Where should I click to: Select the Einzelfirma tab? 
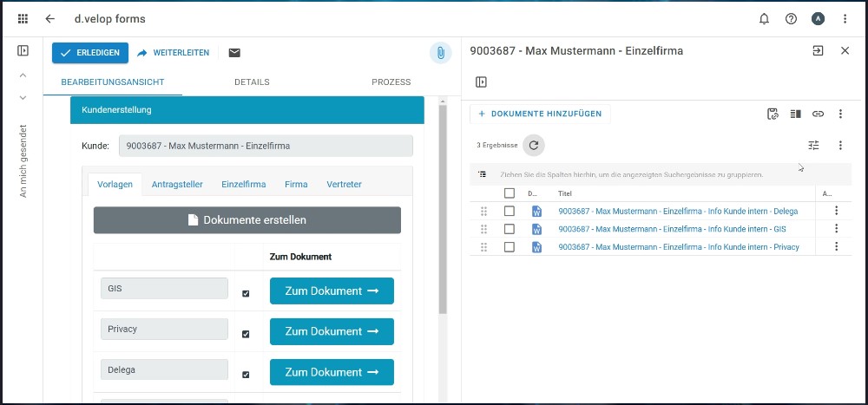244,184
